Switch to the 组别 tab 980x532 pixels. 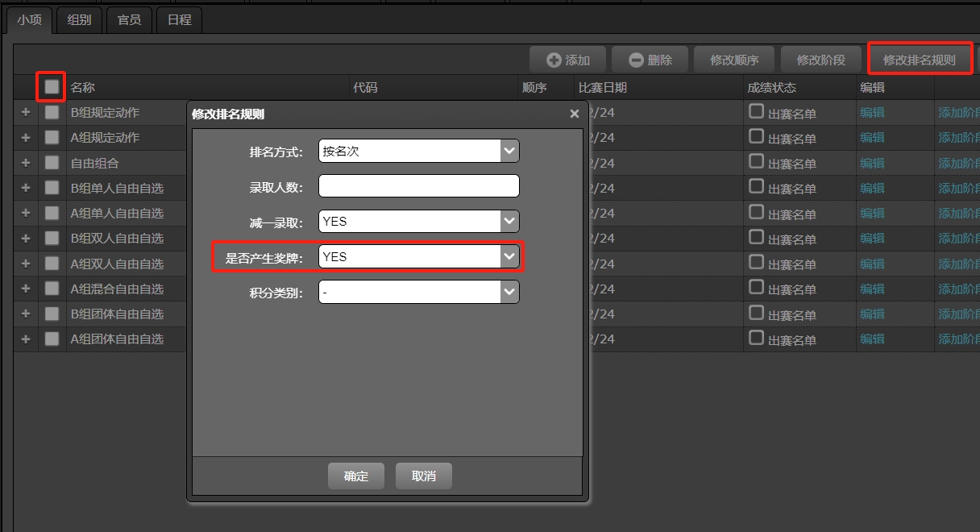(x=79, y=20)
